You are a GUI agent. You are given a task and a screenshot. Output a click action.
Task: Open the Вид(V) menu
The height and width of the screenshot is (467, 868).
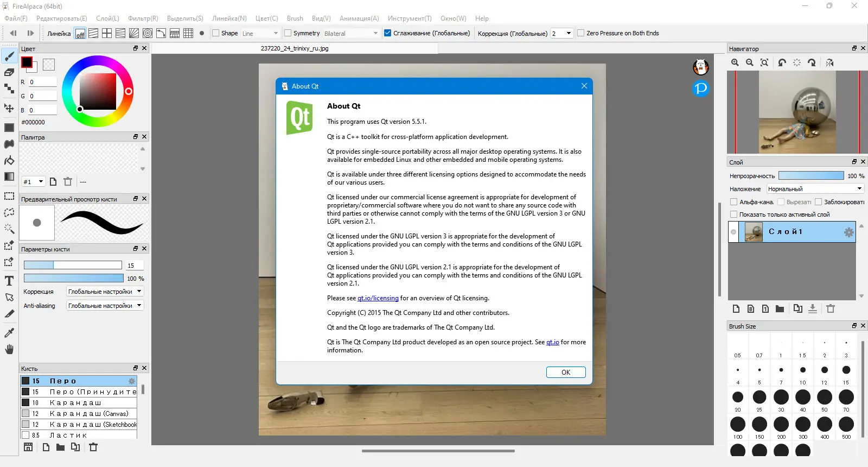pyautogui.click(x=321, y=18)
